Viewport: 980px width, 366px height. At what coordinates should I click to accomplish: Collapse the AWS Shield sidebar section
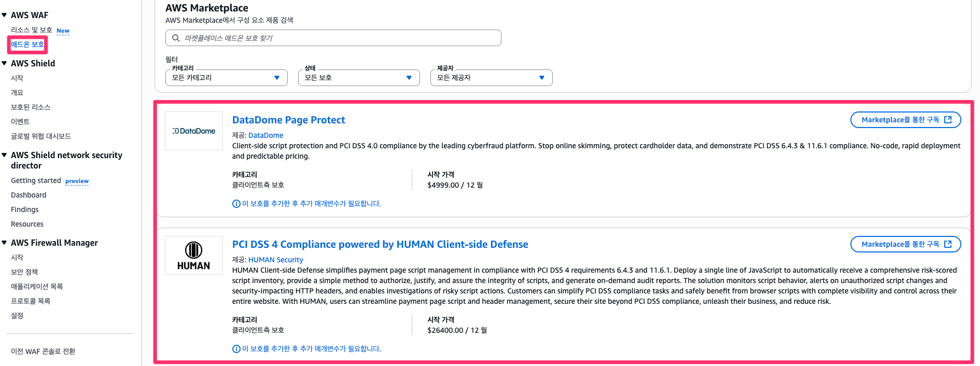4,63
